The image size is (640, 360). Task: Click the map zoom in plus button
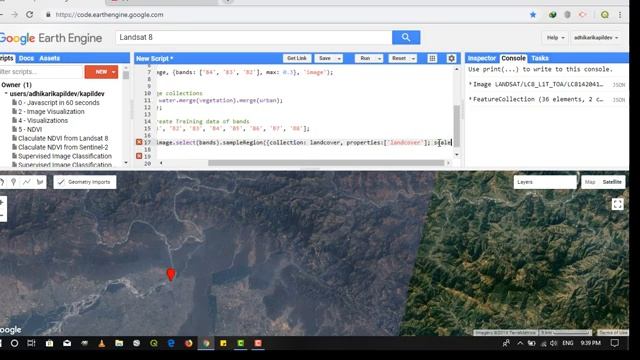coord(2,202)
